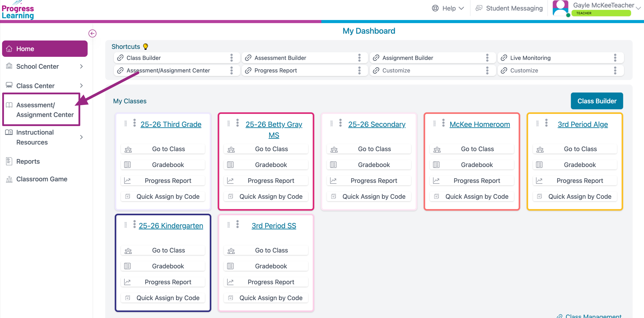Open options dots on Live Monitoring shortcut
Image resolution: width=644 pixels, height=318 pixels.
click(615, 58)
